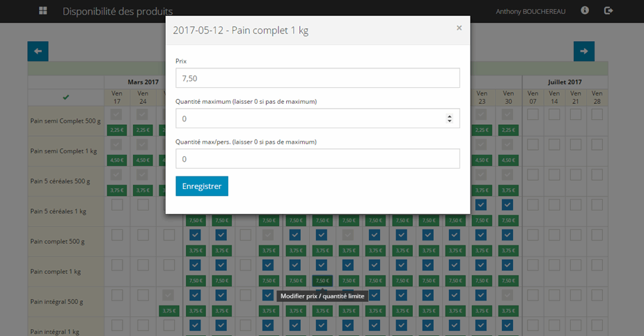
Task: Go to next dates with right arrow
Action: (x=583, y=51)
